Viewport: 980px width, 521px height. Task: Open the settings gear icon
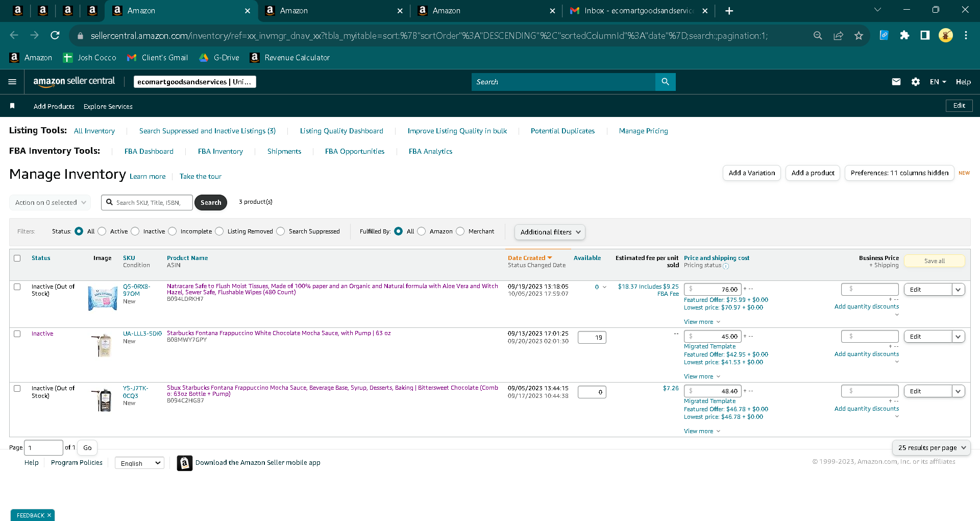click(916, 82)
